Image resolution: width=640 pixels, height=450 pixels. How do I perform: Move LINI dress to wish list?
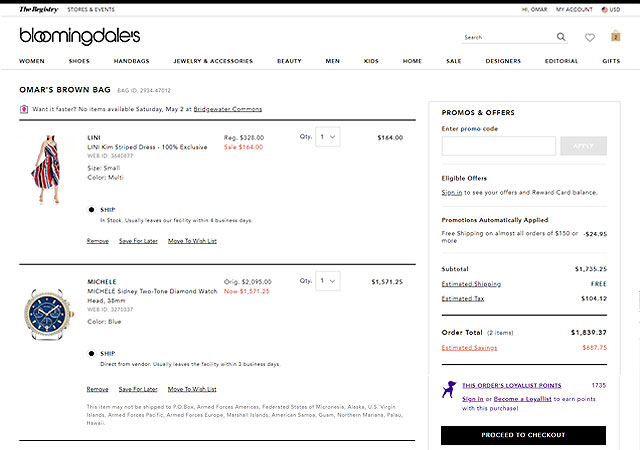[192, 241]
